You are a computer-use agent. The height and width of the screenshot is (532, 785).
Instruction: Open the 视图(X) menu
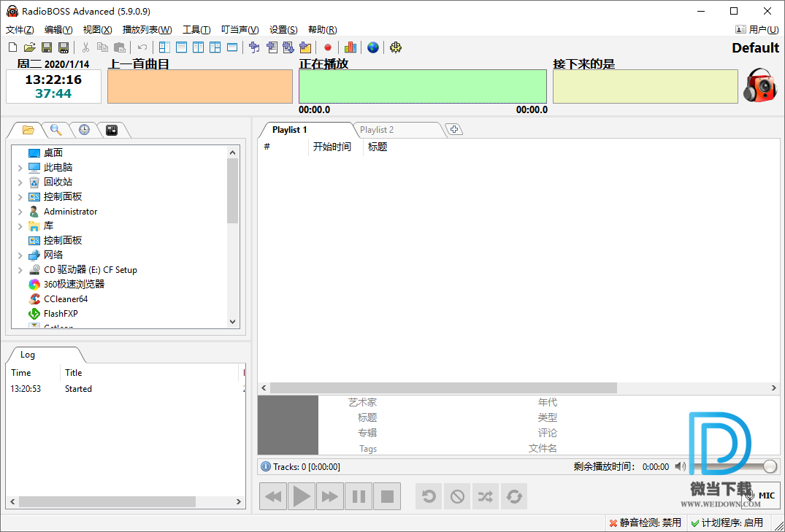coord(97,30)
